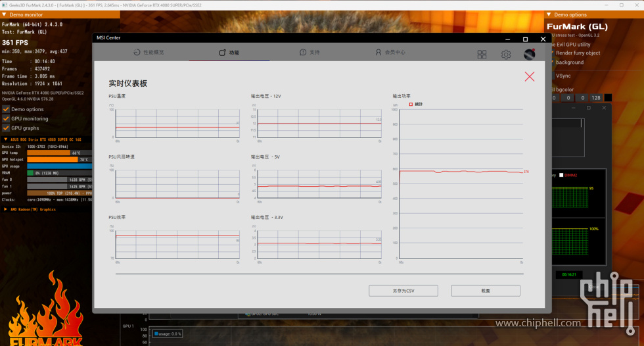This screenshot has width=644, height=346.
Task: Toggle the GPU monitoring checkbox
Action: point(6,119)
